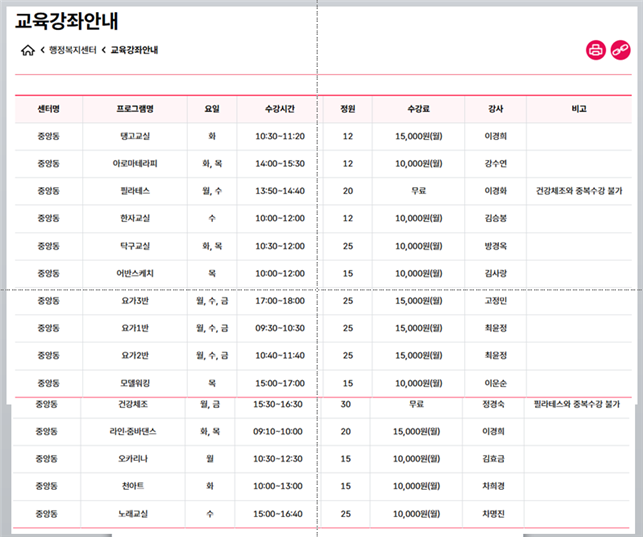Click the chevron before 교육강좌안내 breadcrumb

[103, 50]
